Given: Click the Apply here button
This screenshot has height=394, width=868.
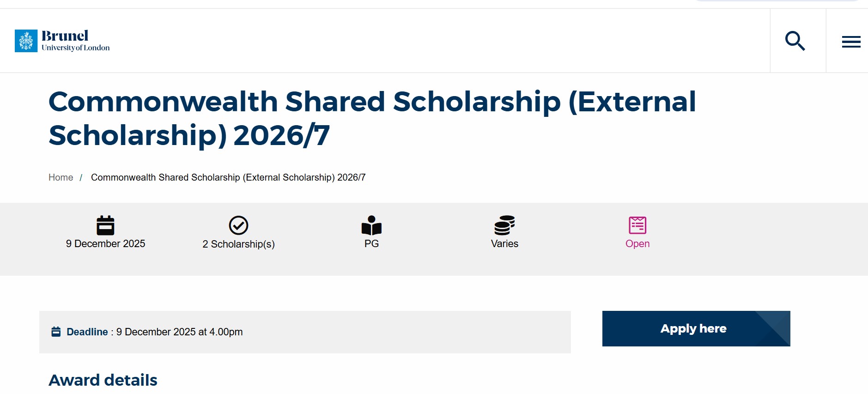Looking at the screenshot, I should point(694,328).
